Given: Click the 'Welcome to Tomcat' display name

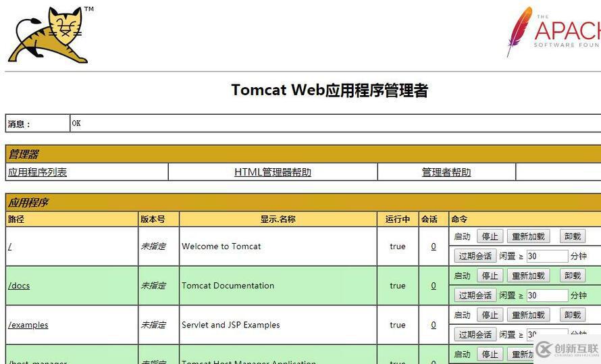Looking at the screenshot, I should 221,246.
